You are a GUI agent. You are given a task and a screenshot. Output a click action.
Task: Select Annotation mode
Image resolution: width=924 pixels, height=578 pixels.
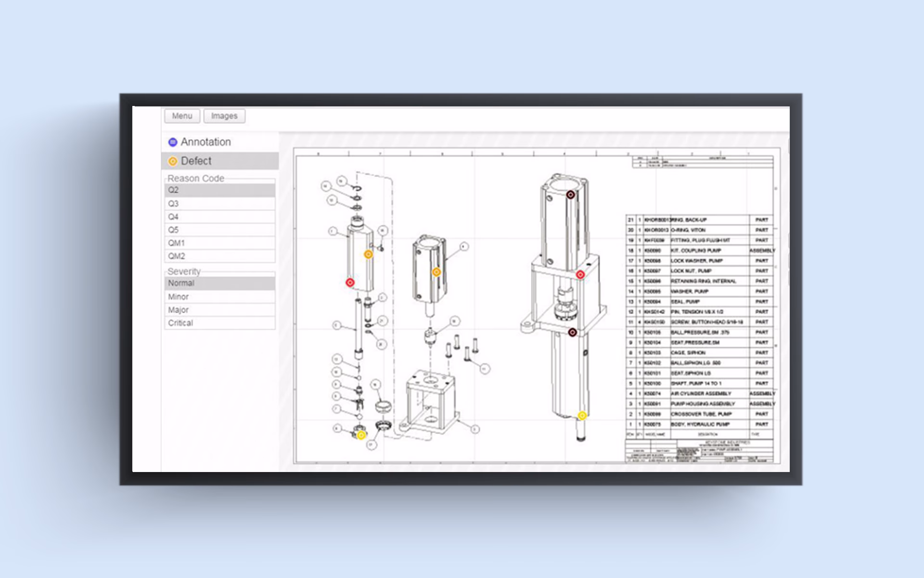[205, 142]
